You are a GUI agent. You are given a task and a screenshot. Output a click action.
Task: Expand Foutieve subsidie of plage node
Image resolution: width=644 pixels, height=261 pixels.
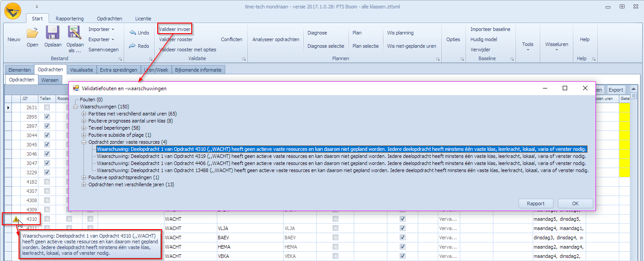tap(84, 135)
